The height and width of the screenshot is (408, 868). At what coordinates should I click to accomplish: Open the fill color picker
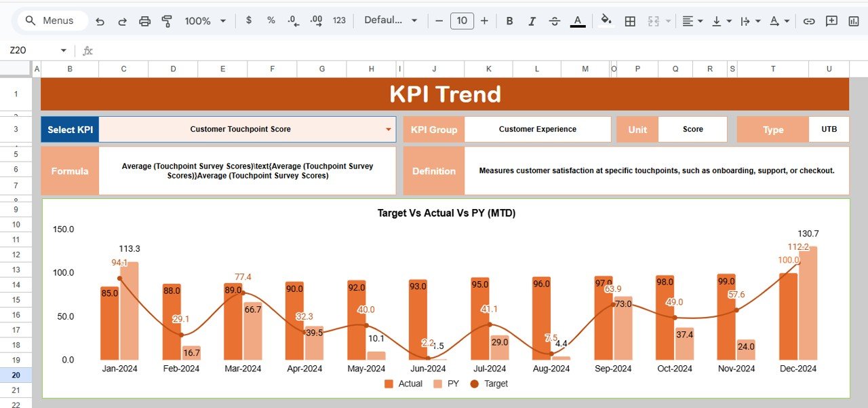click(x=606, y=21)
